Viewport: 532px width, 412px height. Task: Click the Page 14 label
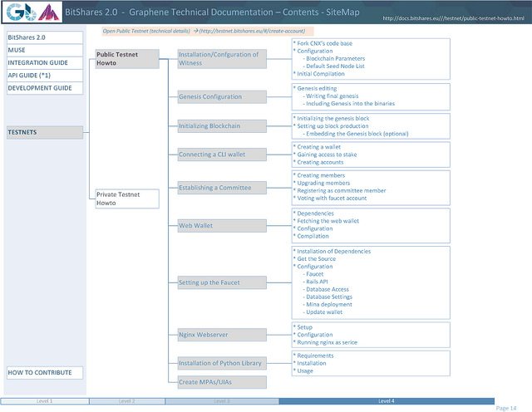point(506,408)
